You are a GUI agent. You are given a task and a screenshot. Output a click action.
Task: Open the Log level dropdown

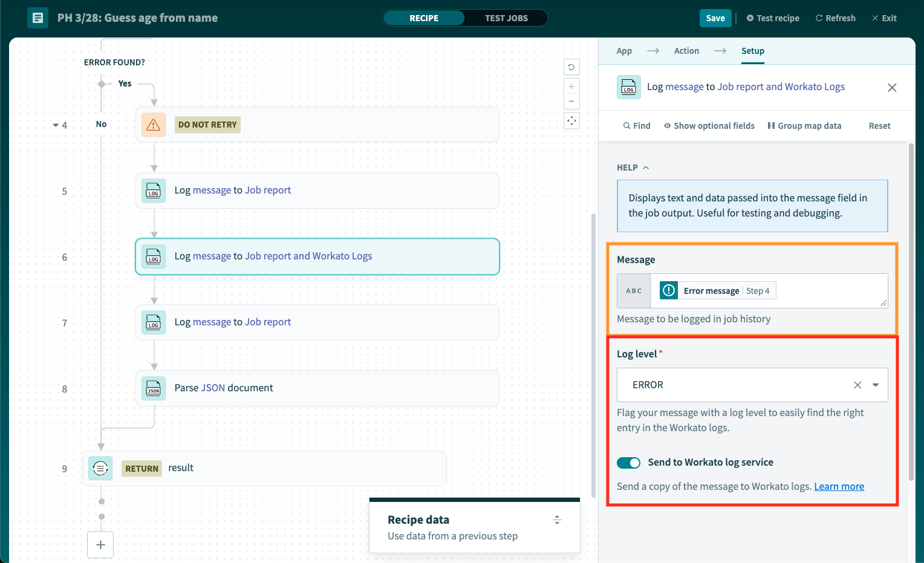(x=875, y=385)
